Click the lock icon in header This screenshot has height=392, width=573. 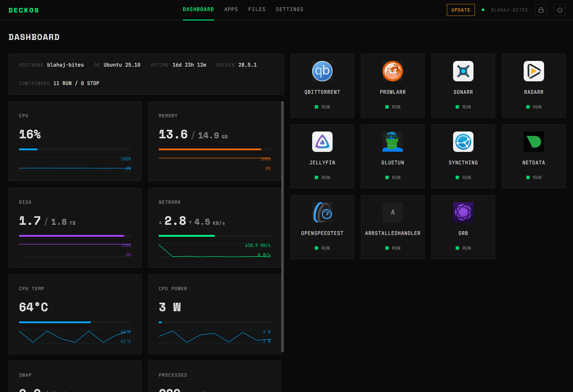pyautogui.click(x=541, y=10)
